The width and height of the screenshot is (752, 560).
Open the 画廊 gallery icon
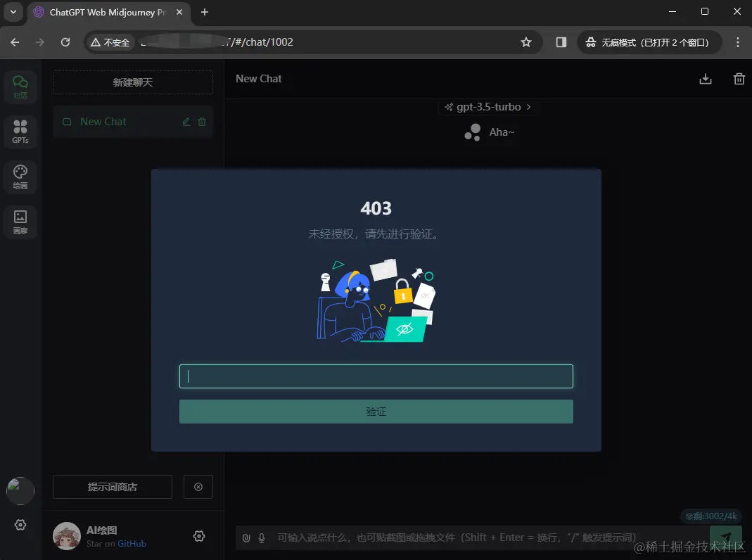click(20, 222)
